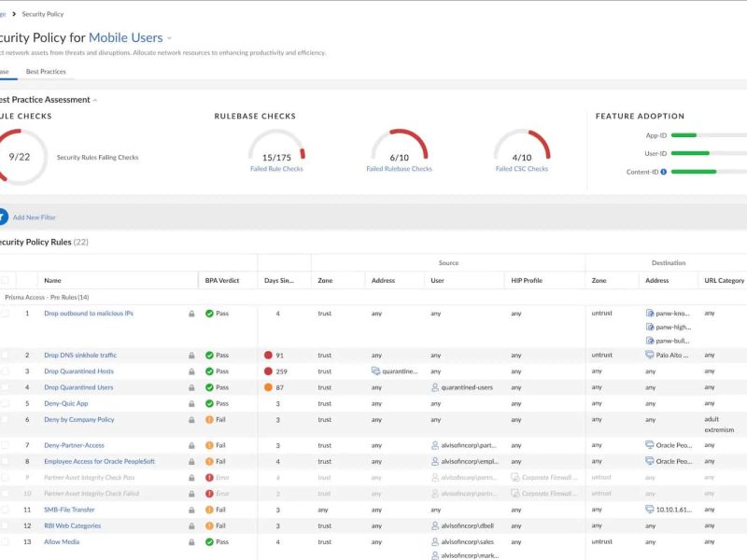Toggle the select-all checkbox in table header
This screenshot has height=560, width=747.
pyautogui.click(x=5, y=280)
